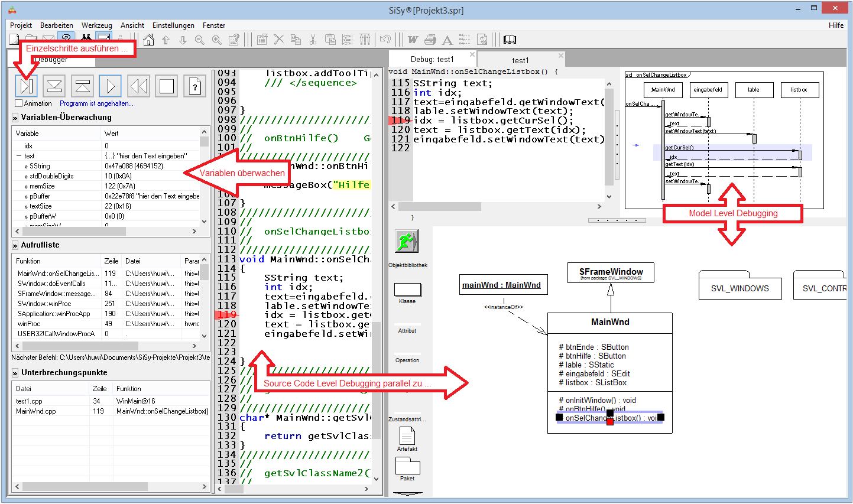
Task: Click the rewind double-arrow debugger button
Action: pyautogui.click(x=139, y=86)
